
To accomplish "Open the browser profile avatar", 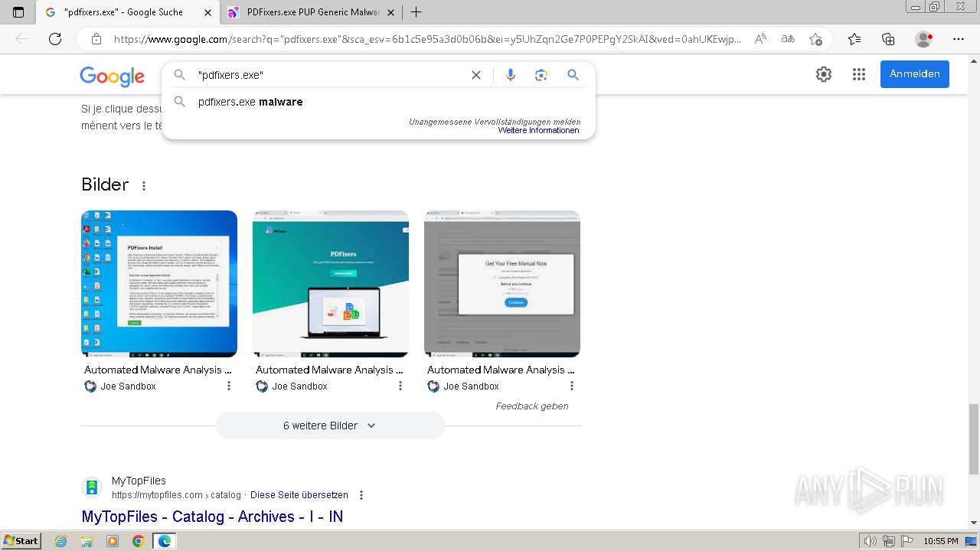I will click(x=924, y=39).
